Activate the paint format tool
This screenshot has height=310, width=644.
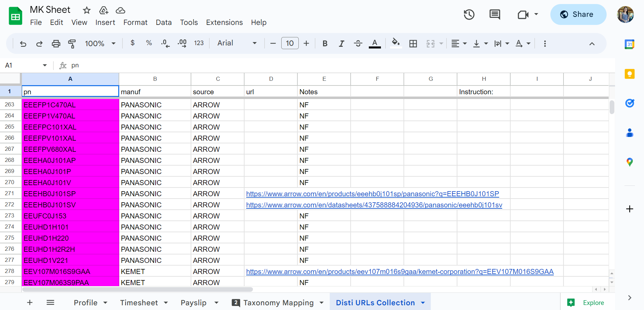point(72,43)
